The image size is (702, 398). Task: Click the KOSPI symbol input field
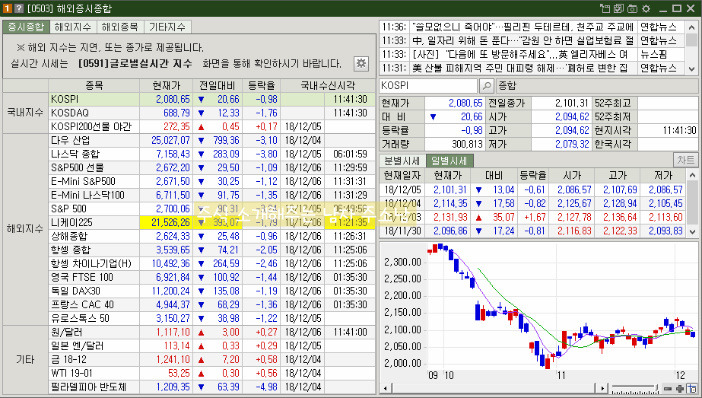coord(428,85)
